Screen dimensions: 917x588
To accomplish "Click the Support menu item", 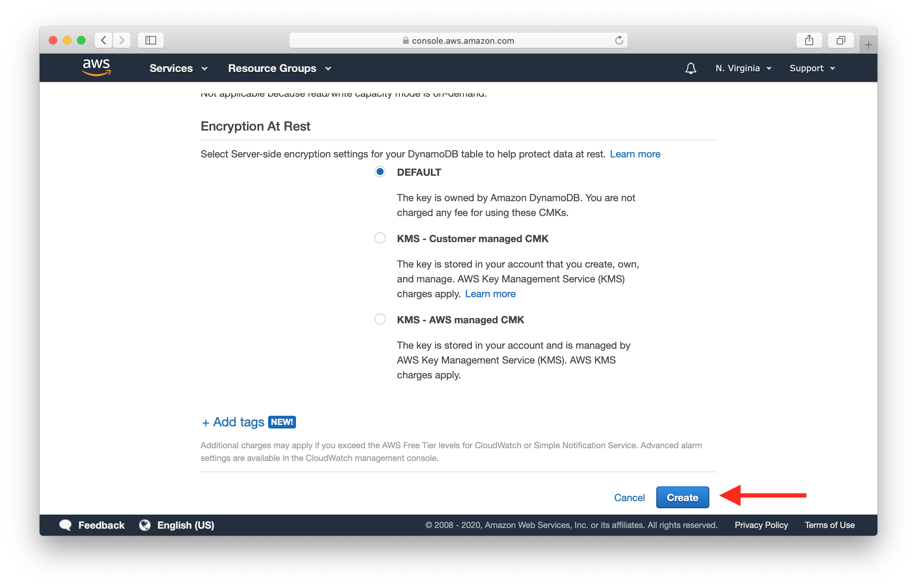I will pyautogui.click(x=812, y=67).
